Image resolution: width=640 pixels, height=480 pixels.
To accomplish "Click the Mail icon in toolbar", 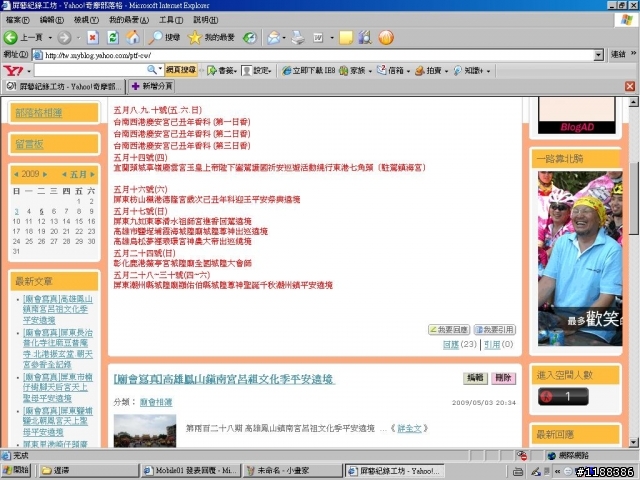I will (x=274, y=37).
